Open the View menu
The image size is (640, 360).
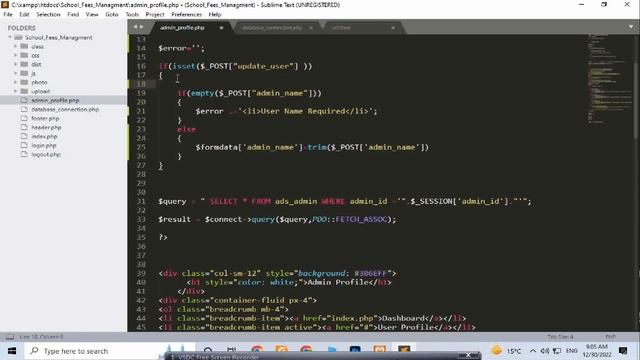pyautogui.click(x=92, y=14)
